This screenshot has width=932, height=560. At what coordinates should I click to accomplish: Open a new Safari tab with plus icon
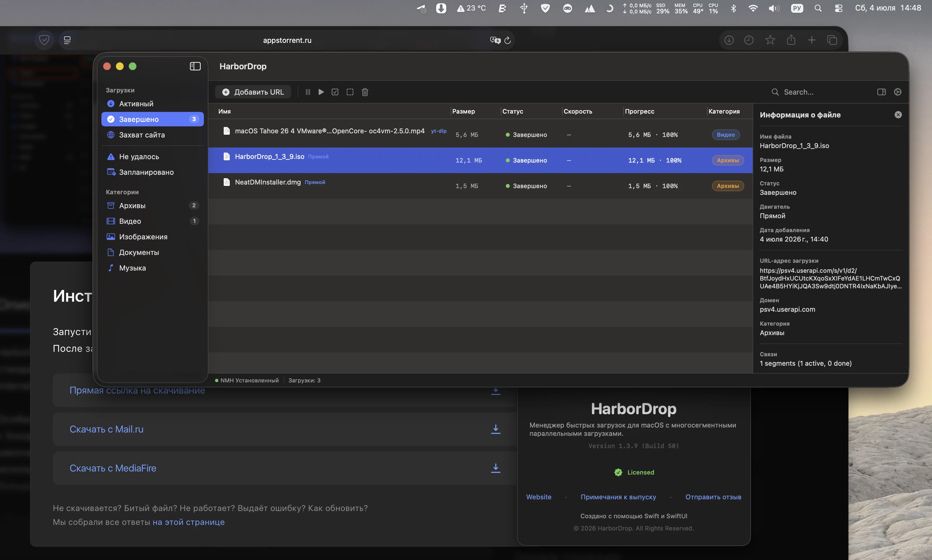click(812, 40)
